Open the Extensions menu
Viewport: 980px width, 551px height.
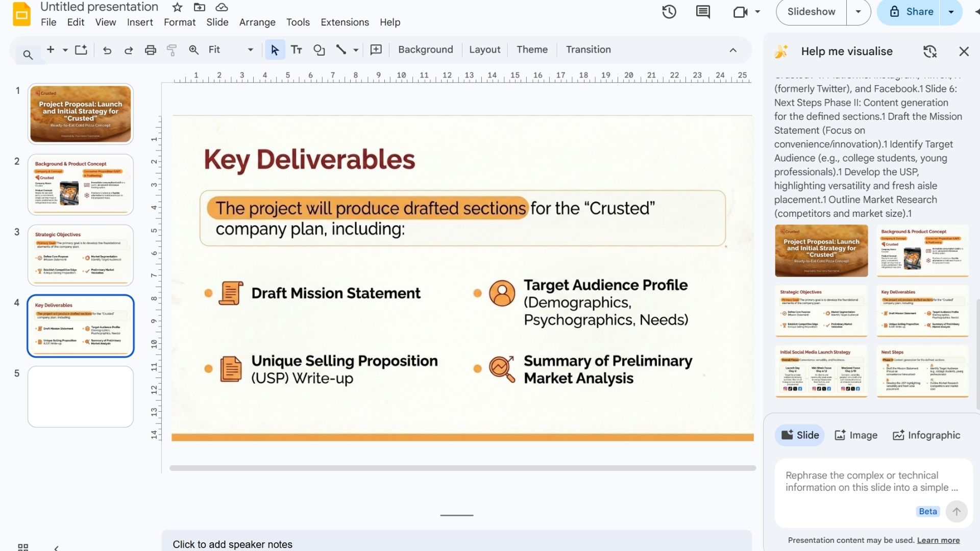(x=345, y=22)
